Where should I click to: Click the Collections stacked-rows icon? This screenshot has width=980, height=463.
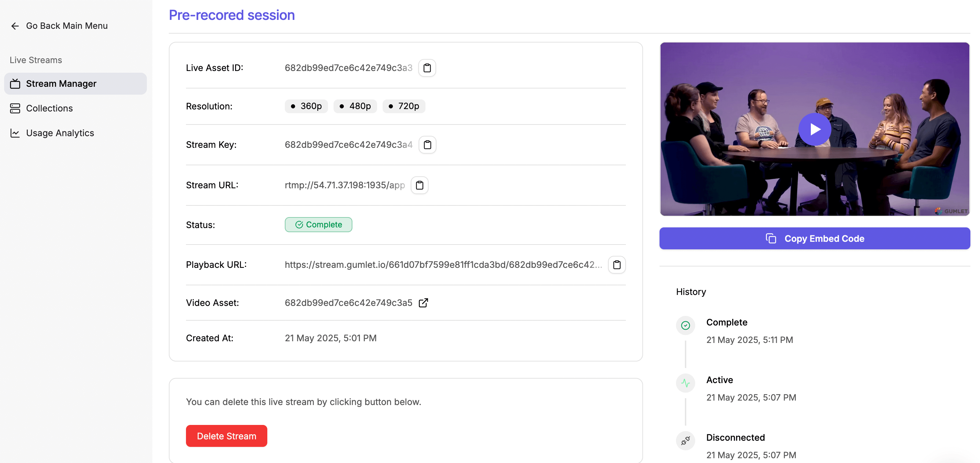[15, 108]
